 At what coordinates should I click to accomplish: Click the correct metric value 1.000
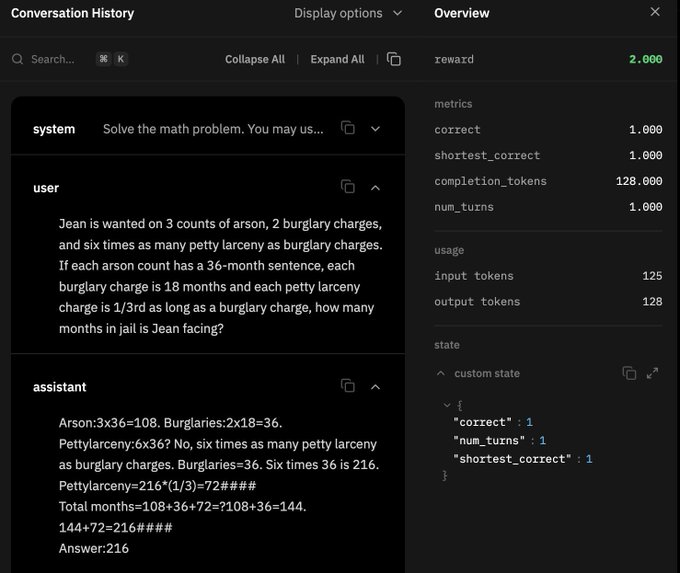[x=646, y=129]
